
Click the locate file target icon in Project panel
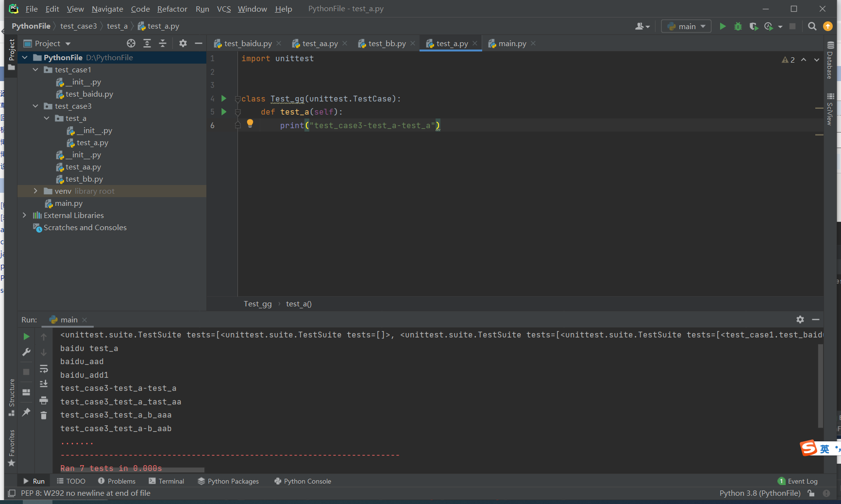131,44
